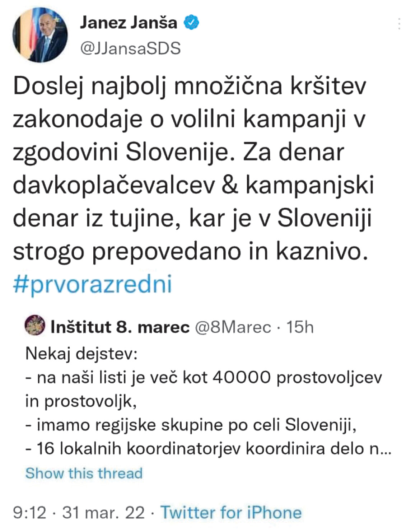The height and width of the screenshot is (532, 420).
Task: Click the Janez Janša display name
Action: 129,23
